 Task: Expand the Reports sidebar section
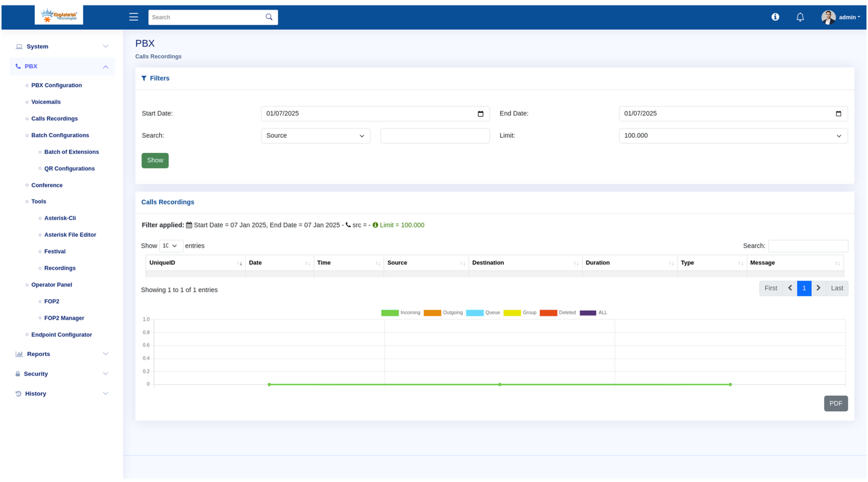pyautogui.click(x=62, y=354)
